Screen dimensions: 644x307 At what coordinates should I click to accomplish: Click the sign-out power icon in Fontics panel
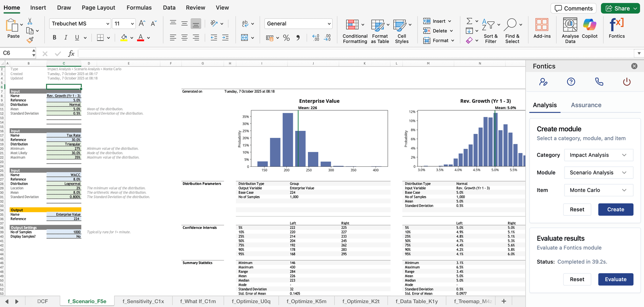click(626, 81)
